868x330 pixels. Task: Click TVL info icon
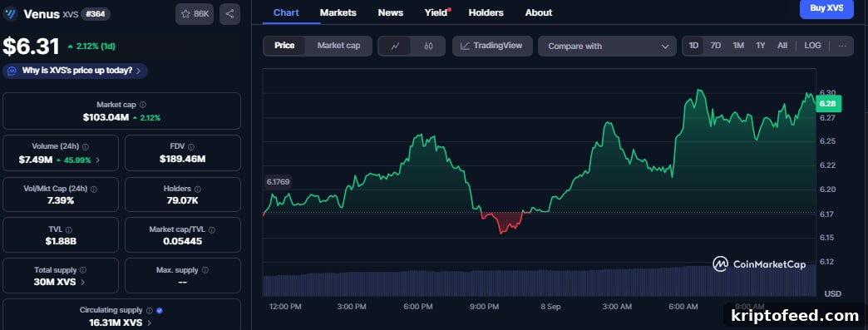[69, 229]
